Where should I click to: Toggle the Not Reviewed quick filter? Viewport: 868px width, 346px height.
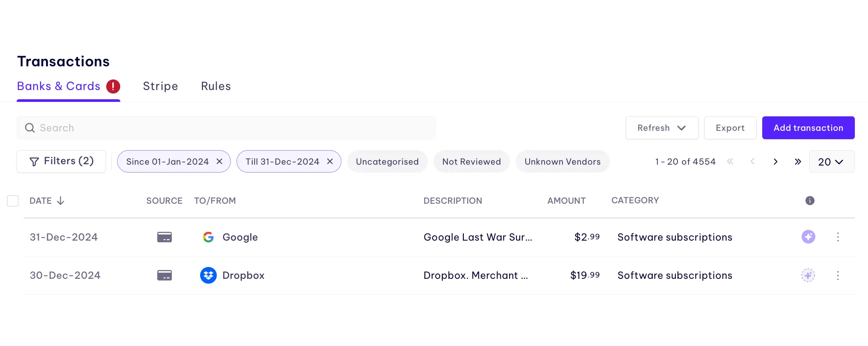pyautogui.click(x=471, y=162)
